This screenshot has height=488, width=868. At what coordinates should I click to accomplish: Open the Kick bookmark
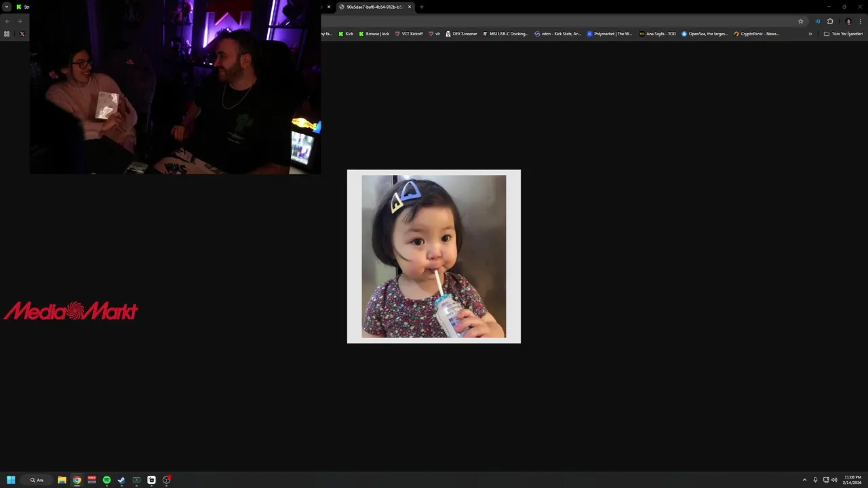pyautogui.click(x=346, y=34)
